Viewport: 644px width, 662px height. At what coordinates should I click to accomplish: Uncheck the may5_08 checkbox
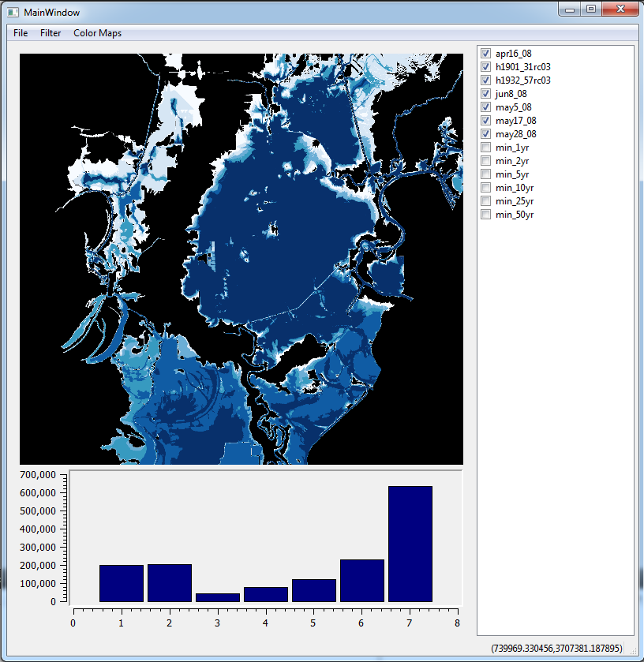pyautogui.click(x=485, y=107)
